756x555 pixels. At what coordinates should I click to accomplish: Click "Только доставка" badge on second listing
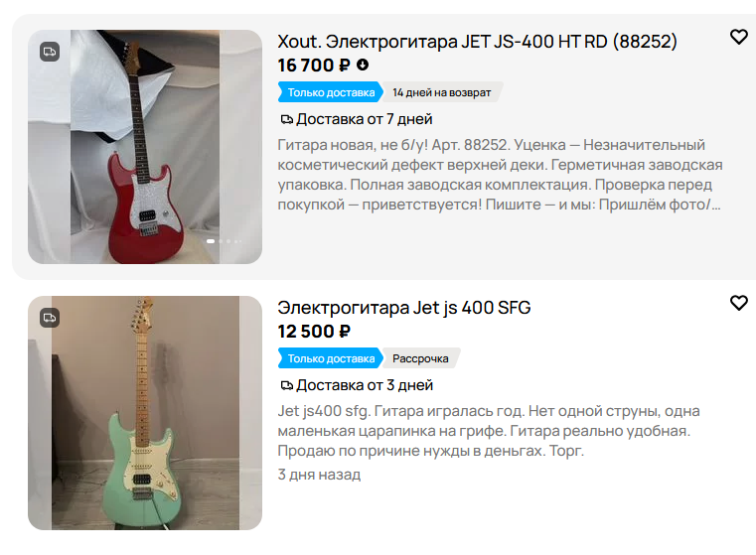331,358
